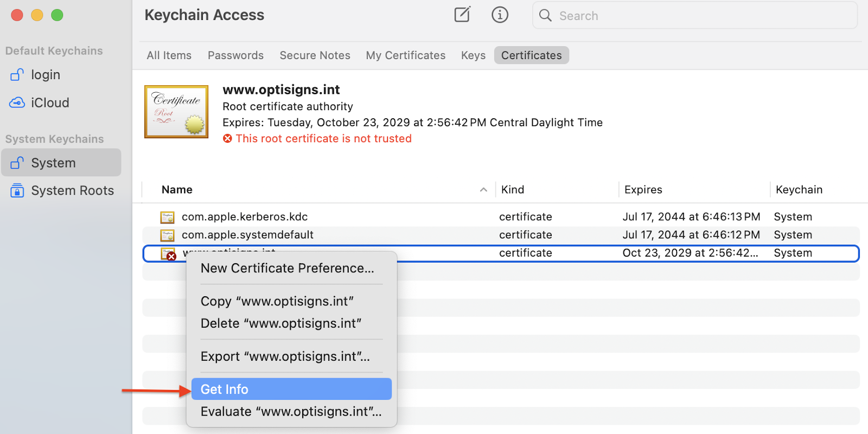The height and width of the screenshot is (434, 868).
Task: Select the System keychain in sidebar
Action: [61, 163]
